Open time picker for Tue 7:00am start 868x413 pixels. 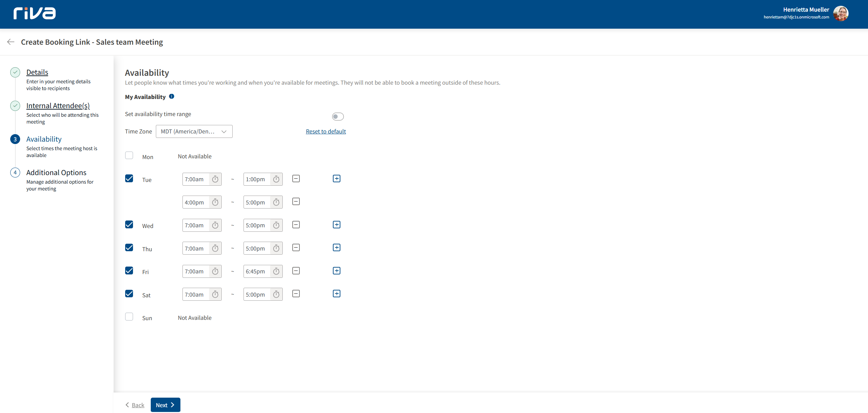pos(215,179)
